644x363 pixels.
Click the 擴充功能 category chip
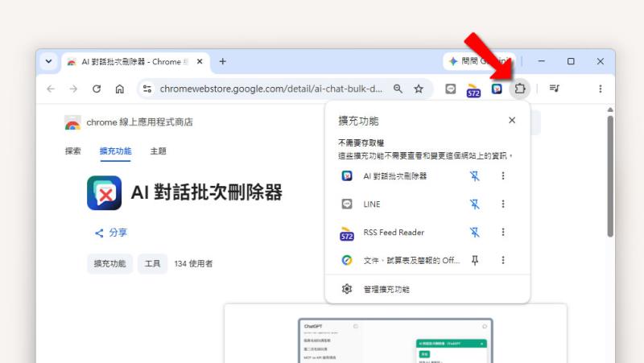[x=109, y=264]
